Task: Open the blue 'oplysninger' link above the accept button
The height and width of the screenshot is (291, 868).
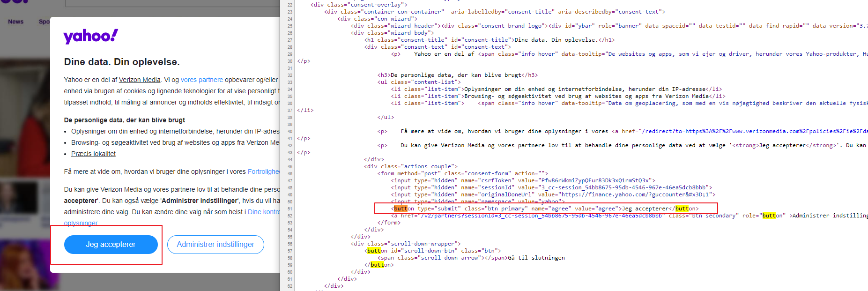Action: point(81,223)
